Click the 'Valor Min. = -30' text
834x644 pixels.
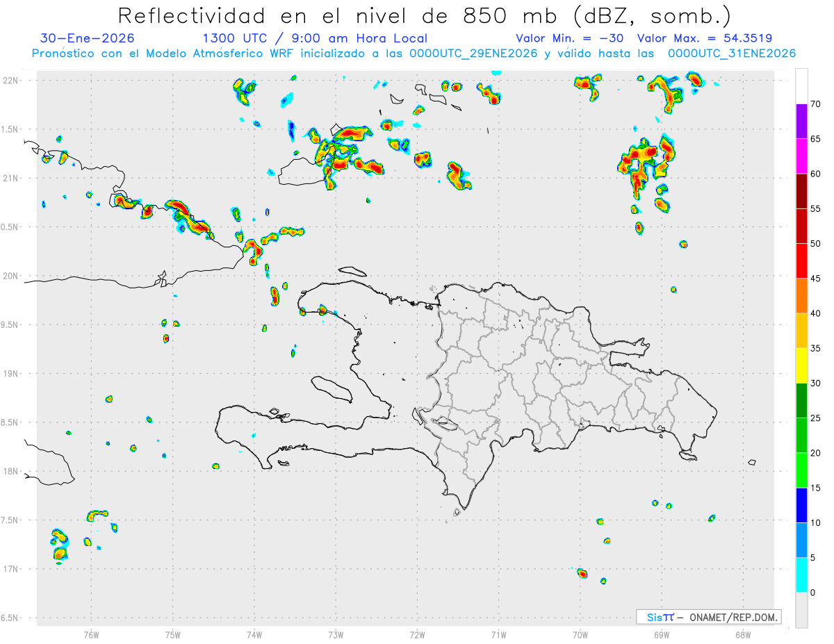[x=571, y=38]
